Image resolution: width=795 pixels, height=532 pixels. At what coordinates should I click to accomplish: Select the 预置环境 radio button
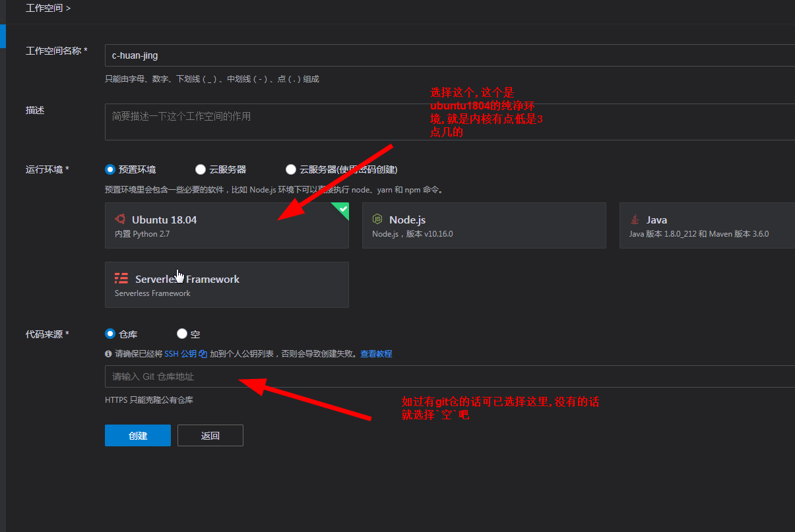click(110, 169)
